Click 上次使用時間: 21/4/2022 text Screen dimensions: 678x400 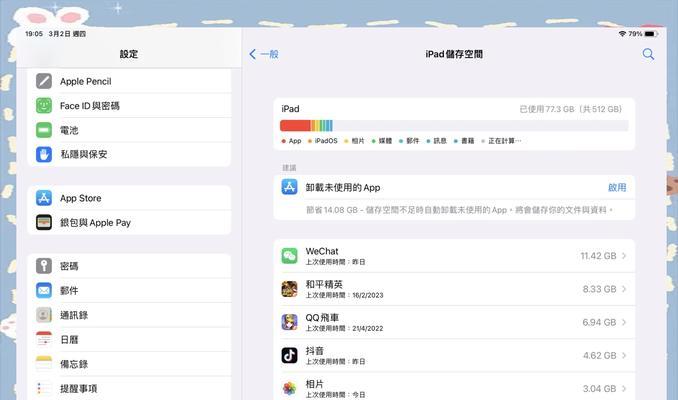345,329
